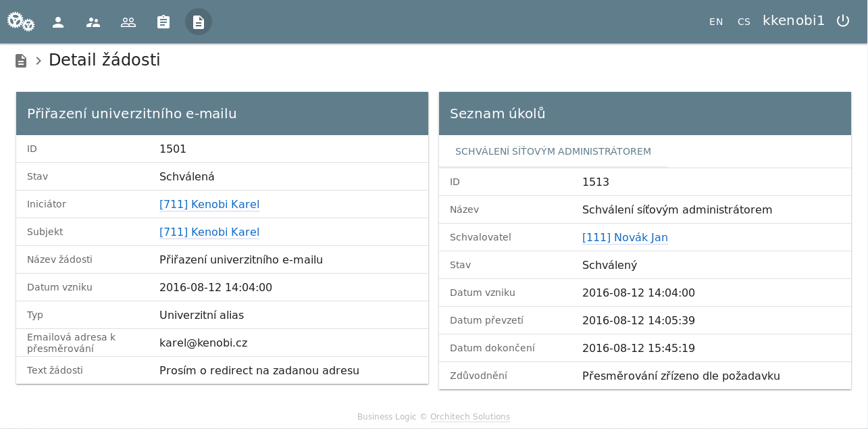868x429 pixels.
Task: Open kkenobi1 user profile
Action: click(x=794, y=20)
